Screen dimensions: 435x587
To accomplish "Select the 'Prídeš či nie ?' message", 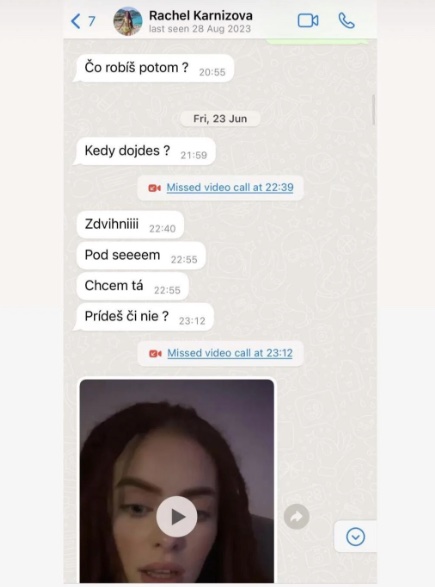I will click(x=144, y=317).
